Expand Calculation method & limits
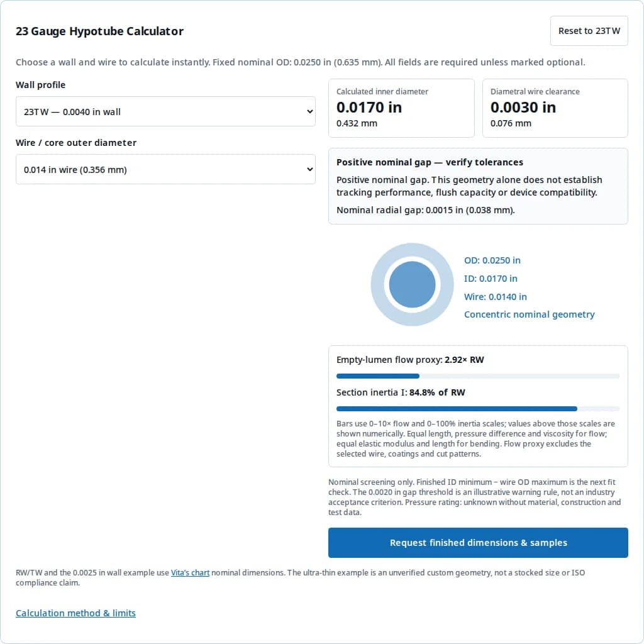Viewport: 644px width, 644px height. click(75, 613)
